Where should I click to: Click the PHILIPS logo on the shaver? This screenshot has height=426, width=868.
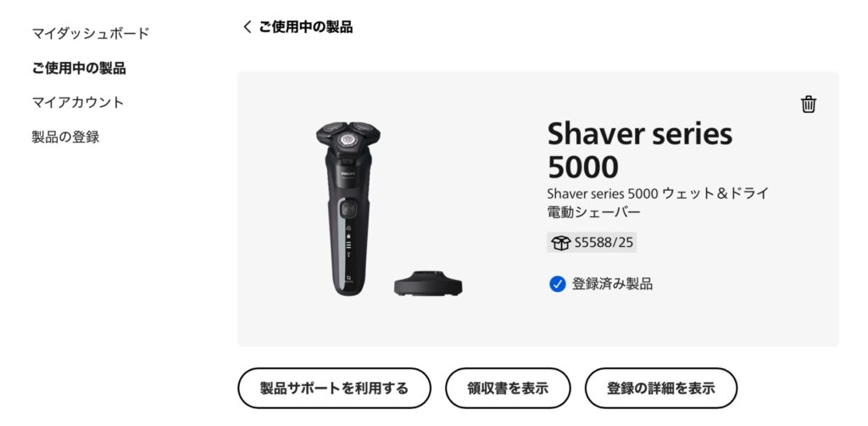pos(347,173)
